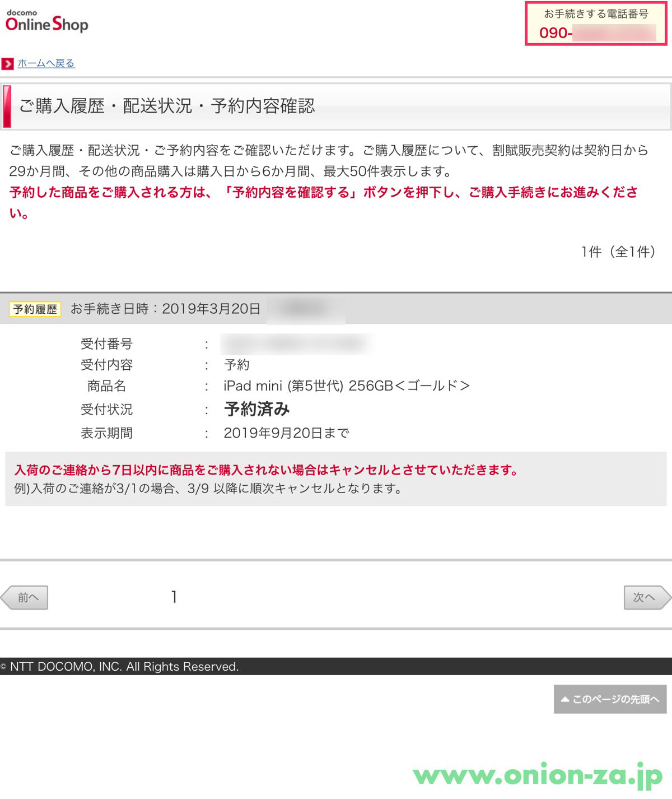
Task: Click the blurred 受付番号 value
Action: click(297, 343)
